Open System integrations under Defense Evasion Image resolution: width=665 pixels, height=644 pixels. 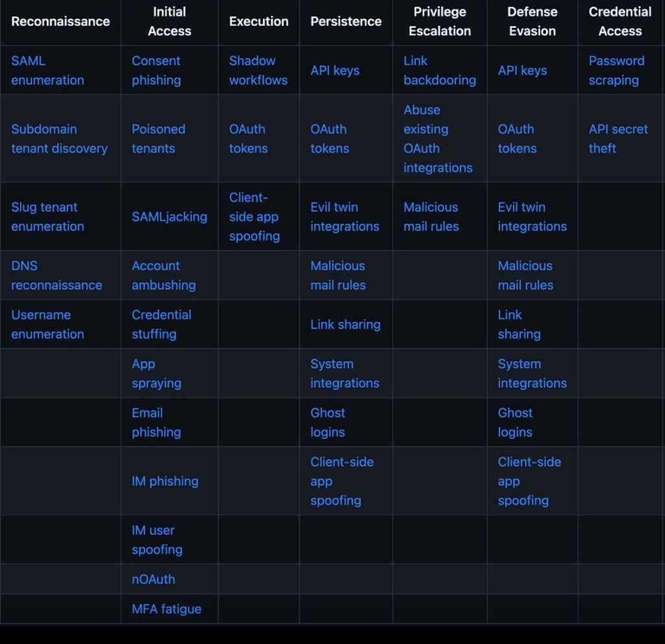[x=533, y=373]
